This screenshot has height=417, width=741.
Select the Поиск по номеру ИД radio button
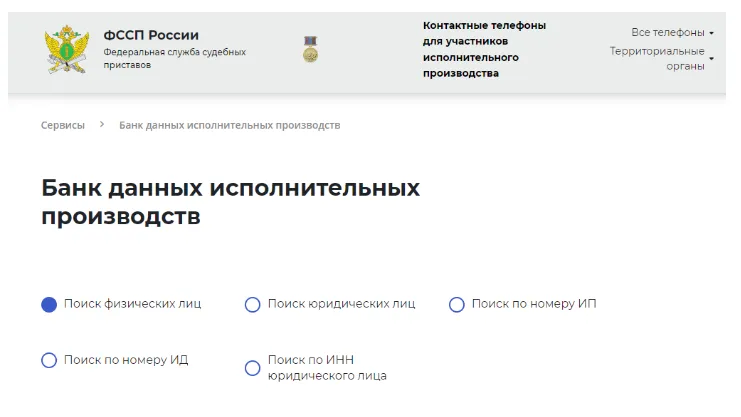tap(49, 360)
